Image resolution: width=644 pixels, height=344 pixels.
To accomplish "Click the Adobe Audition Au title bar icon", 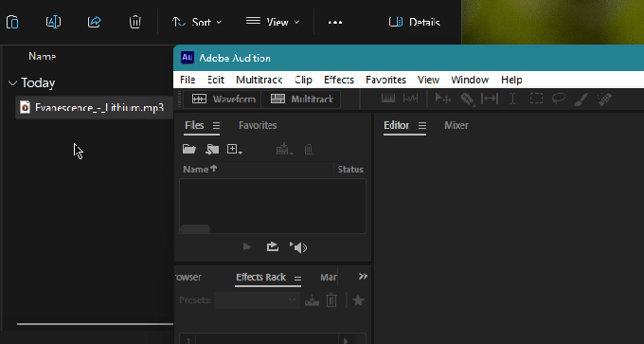I will pyautogui.click(x=187, y=58).
